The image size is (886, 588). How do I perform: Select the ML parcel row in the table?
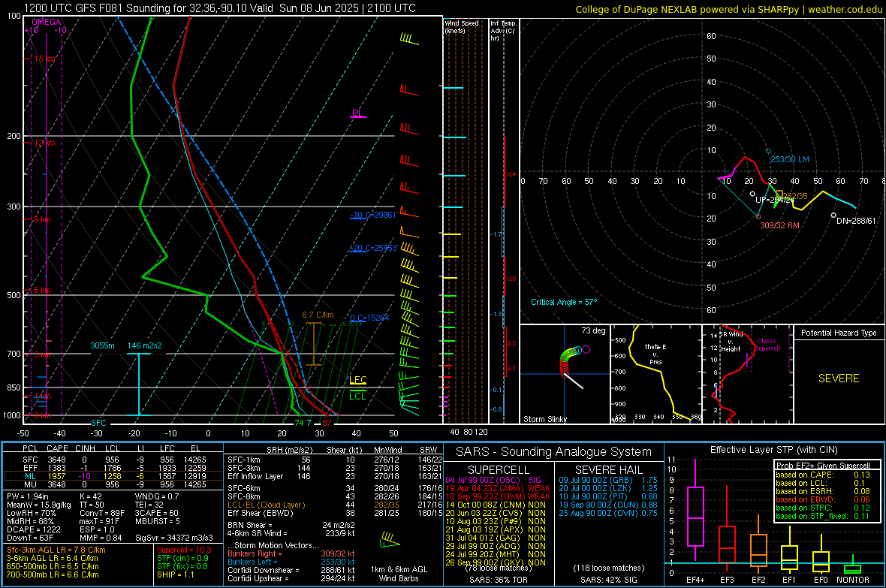[113, 476]
